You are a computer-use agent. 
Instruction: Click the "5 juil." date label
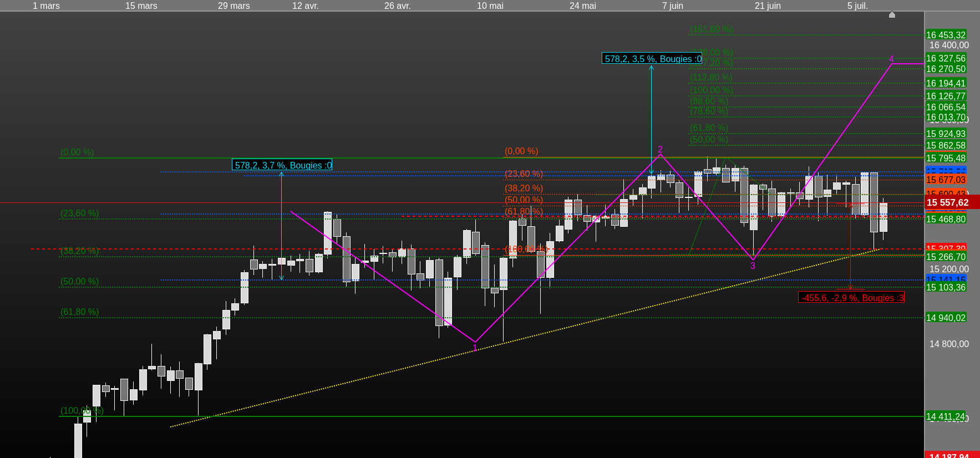[x=857, y=6]
